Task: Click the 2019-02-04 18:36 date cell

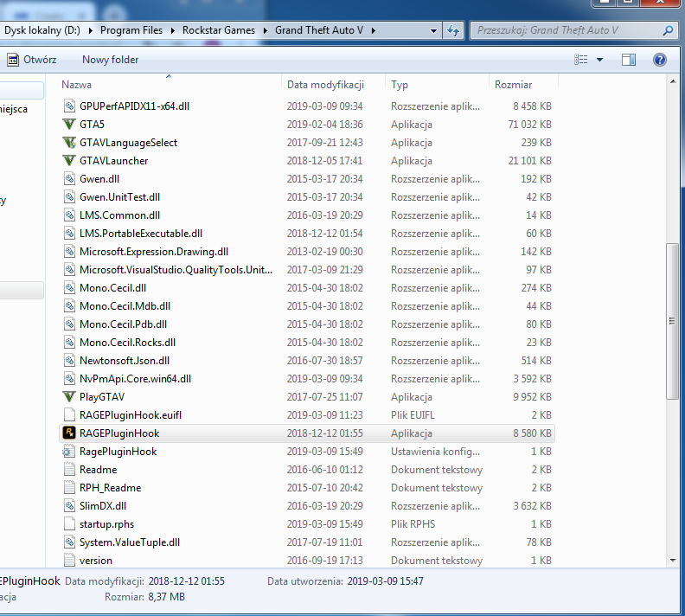Action: click(x=324, y=125)
